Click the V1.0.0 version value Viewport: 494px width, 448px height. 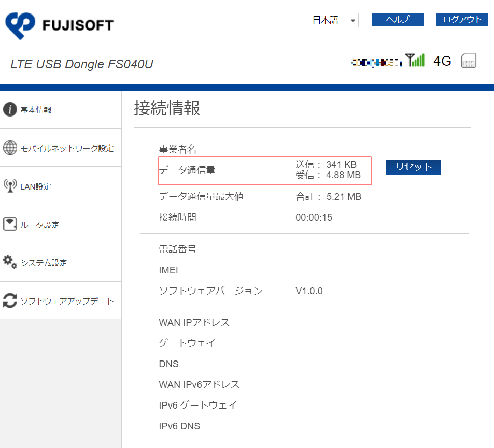click(309, 291)
